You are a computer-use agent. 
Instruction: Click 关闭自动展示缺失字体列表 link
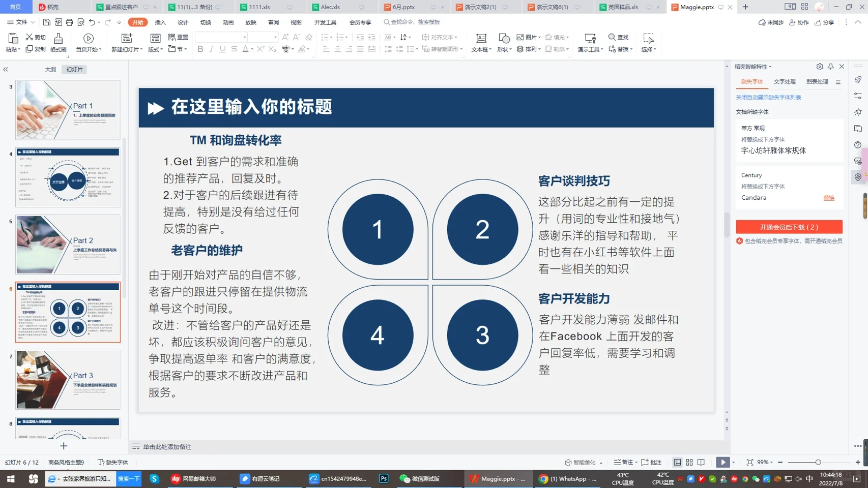[x=768, y=97]
